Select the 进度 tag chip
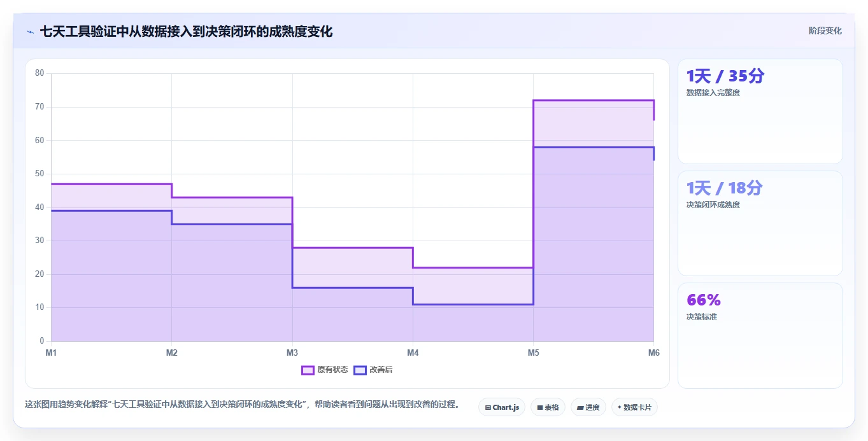 (588, 407)
